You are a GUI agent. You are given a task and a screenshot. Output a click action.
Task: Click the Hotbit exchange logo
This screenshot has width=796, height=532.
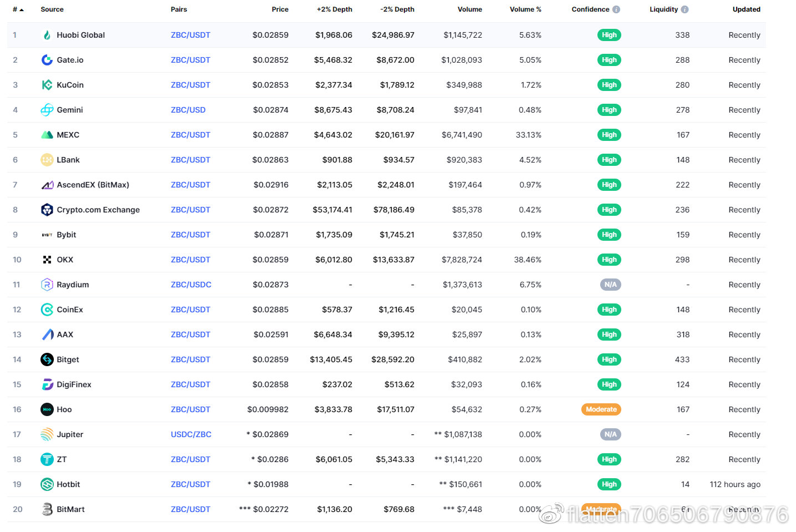pyautogui.click(x=47, y=484)
